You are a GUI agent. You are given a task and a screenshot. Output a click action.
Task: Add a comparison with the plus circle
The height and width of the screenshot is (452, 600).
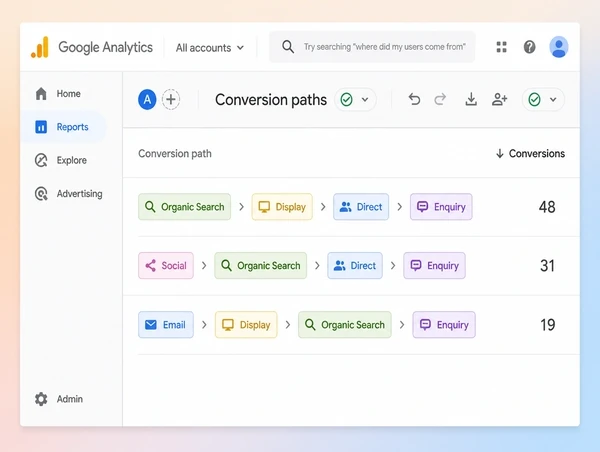coord(171,100)
